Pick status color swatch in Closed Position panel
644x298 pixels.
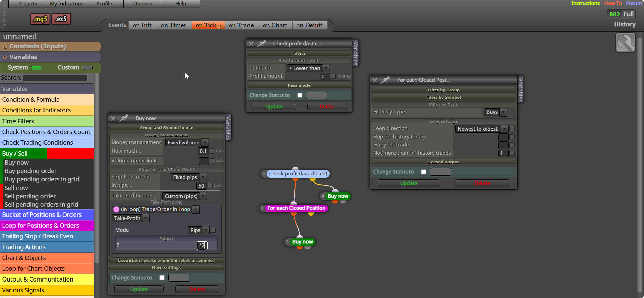pyautogui.click(x=440, y=172)
